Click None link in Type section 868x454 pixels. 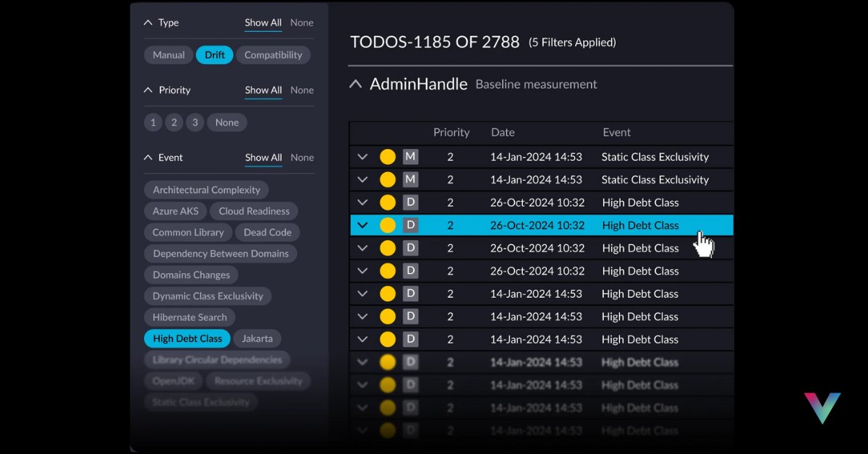[302, 22]
